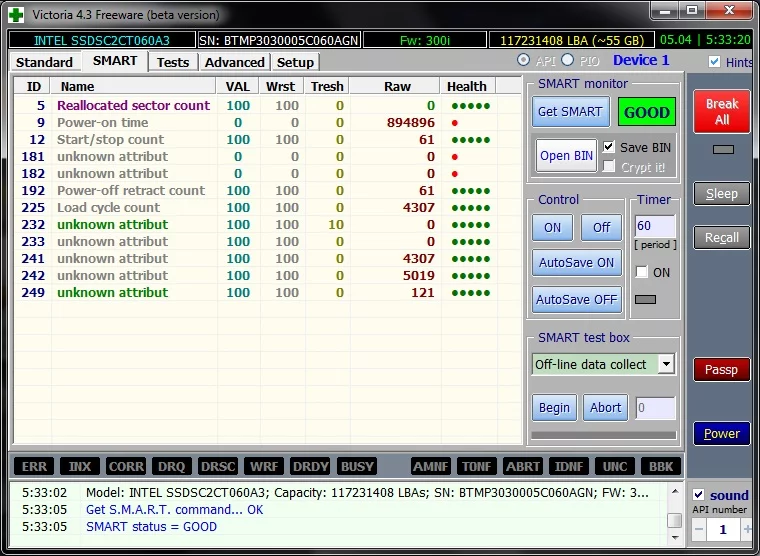Decrease the API number with minus
Screen dimensions: 760x556
[699, 529]
